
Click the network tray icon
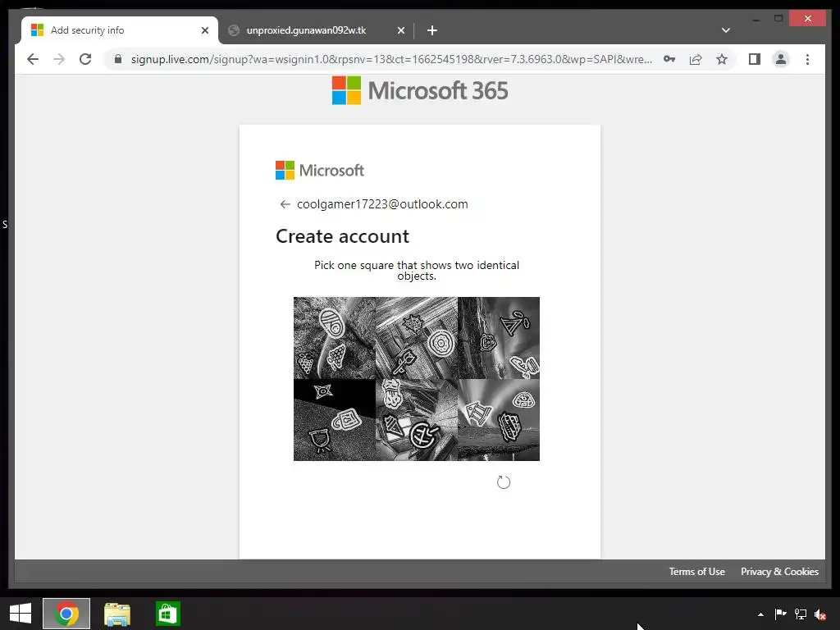point(801,614)
